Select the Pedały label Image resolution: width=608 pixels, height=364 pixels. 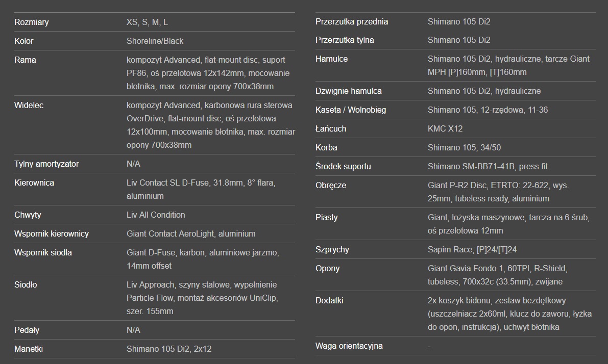27,330
